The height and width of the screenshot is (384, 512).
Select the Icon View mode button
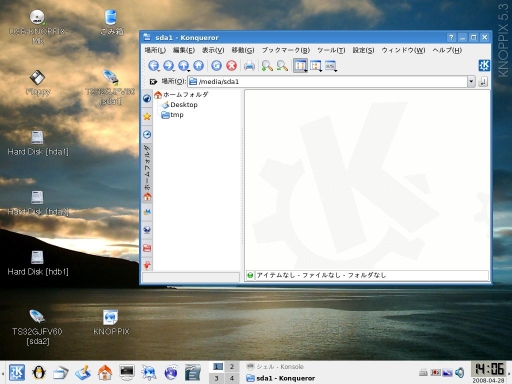coord(300,66)
